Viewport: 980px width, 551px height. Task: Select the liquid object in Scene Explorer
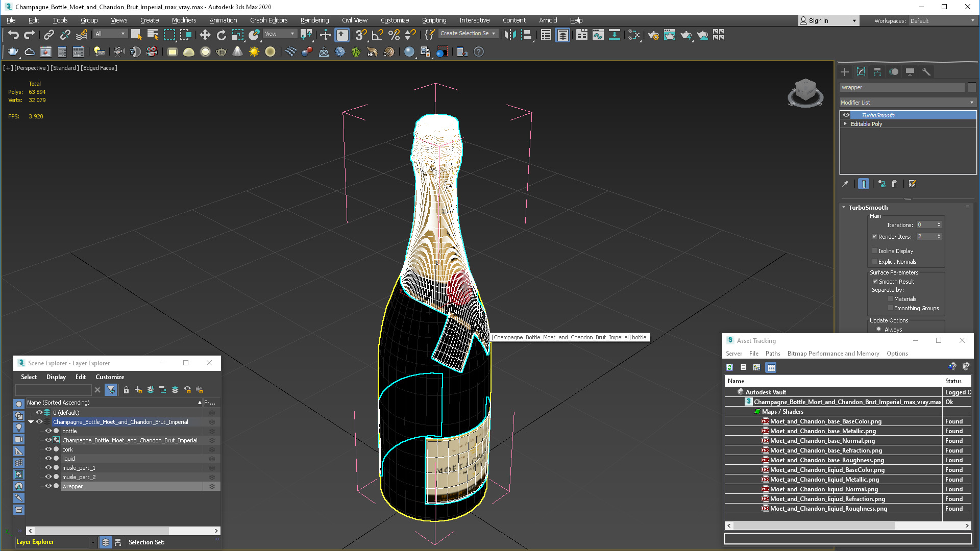(x=68, y=459)
